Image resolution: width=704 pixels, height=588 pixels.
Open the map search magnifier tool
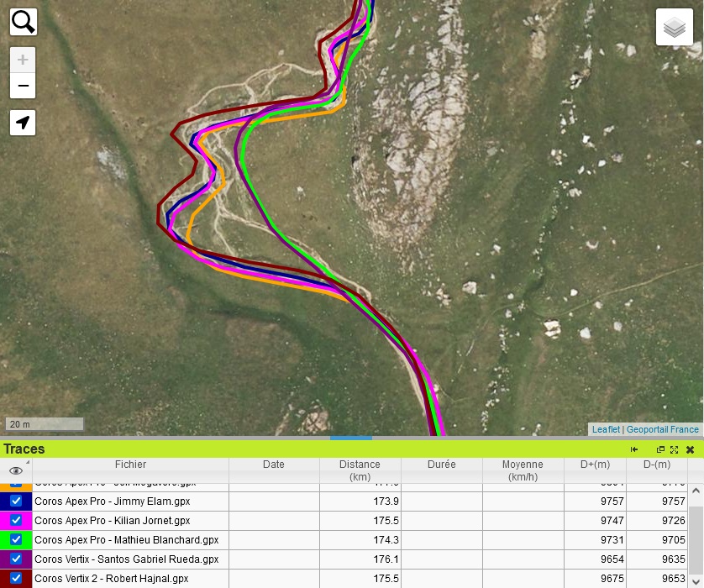pyautogui.click(x=24, y=21)
